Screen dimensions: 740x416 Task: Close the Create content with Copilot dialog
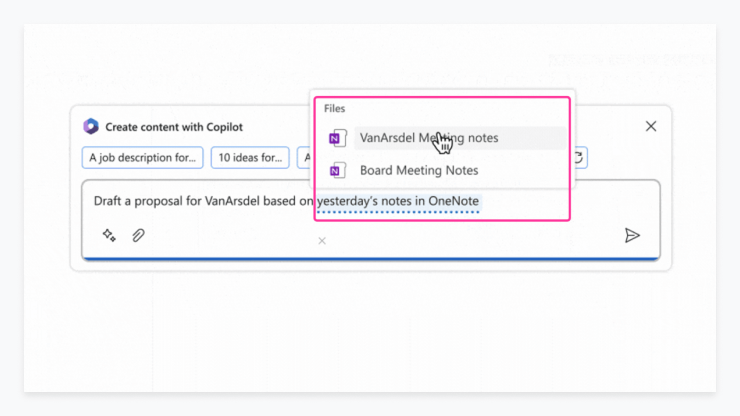(x=651, y=126)
